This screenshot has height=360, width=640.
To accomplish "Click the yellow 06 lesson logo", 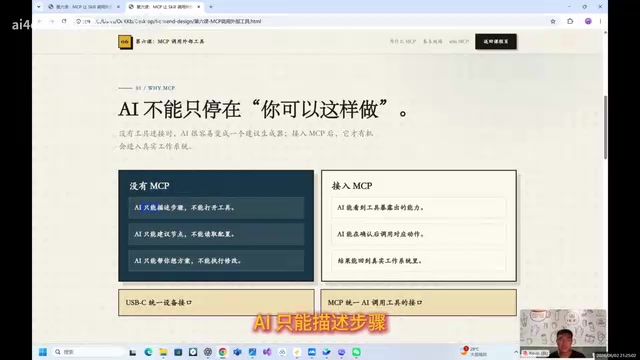I will (x=125, y=42).
